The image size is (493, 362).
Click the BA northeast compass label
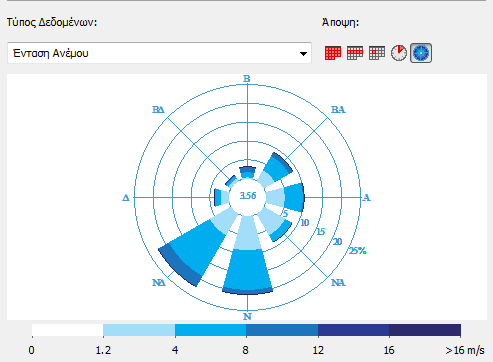pos(338,110)
